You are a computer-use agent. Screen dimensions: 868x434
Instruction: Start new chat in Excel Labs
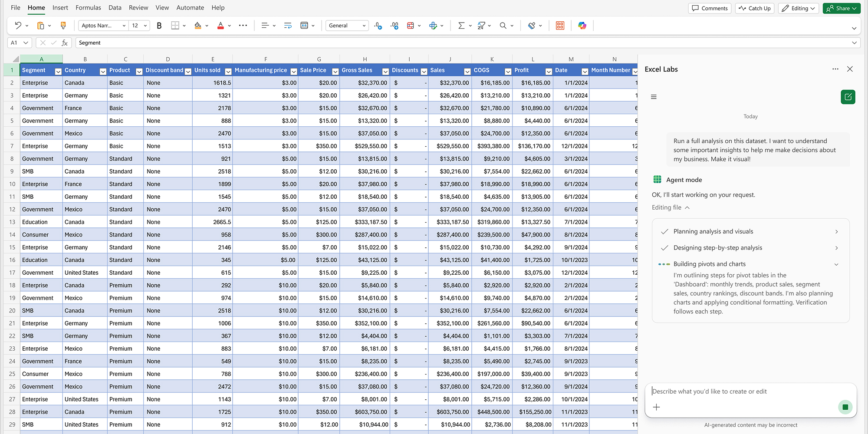point(848,97)
